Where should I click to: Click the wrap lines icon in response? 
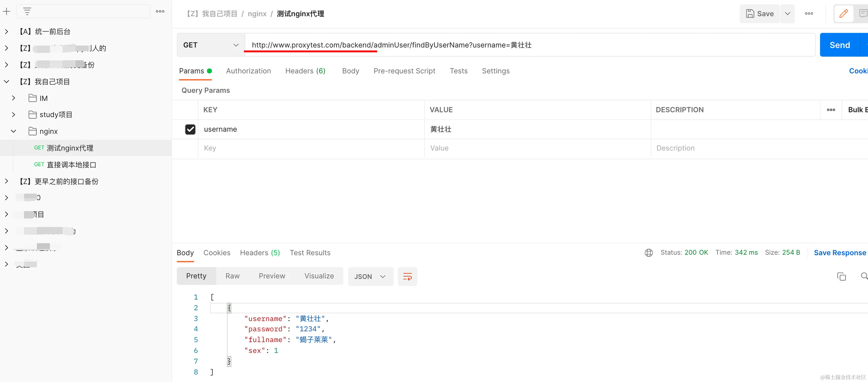coord(407,277)
